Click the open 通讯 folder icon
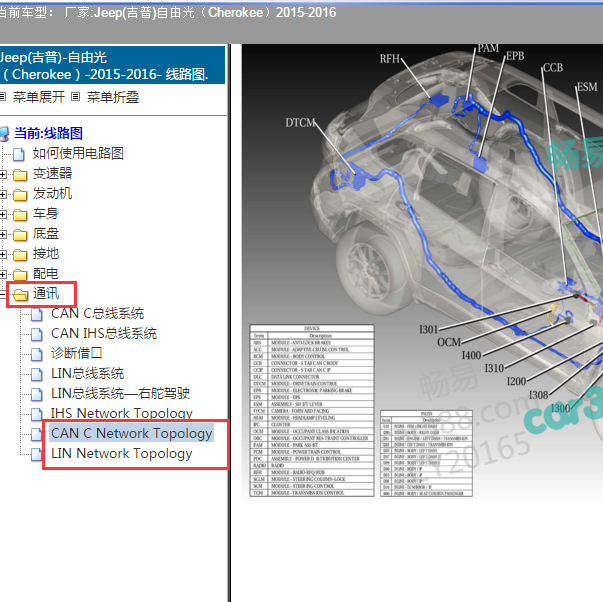The height and width of the screenshot is (602, 603). click(x=20, y=295)
